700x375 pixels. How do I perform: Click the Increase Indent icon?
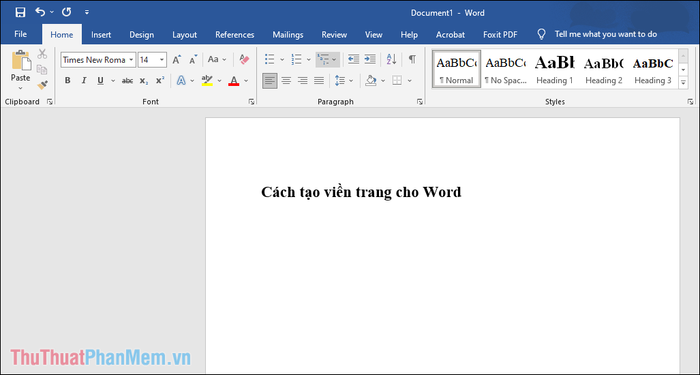click(x=370, y=59)
